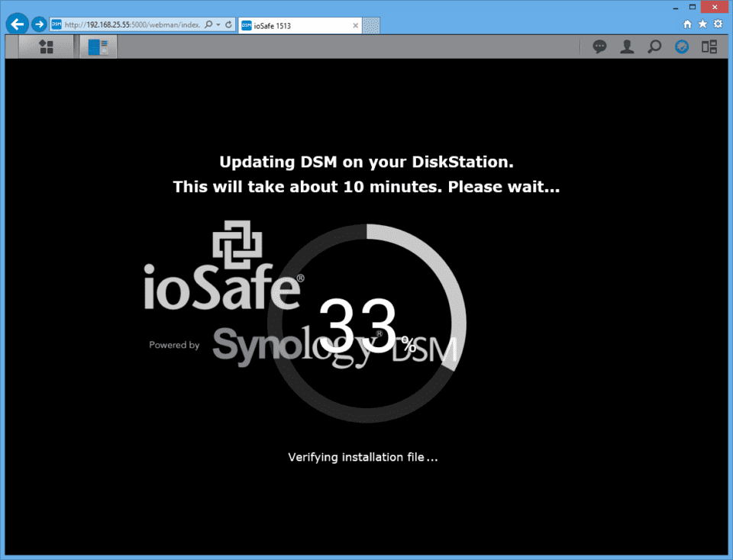Maximize the browser window

tap(693, 7)
